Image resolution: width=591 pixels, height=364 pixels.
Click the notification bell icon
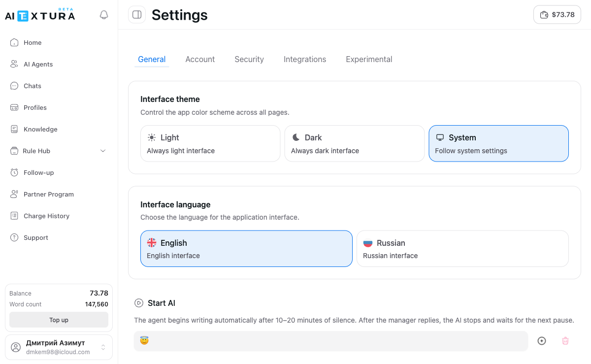(x=104, y=15)
